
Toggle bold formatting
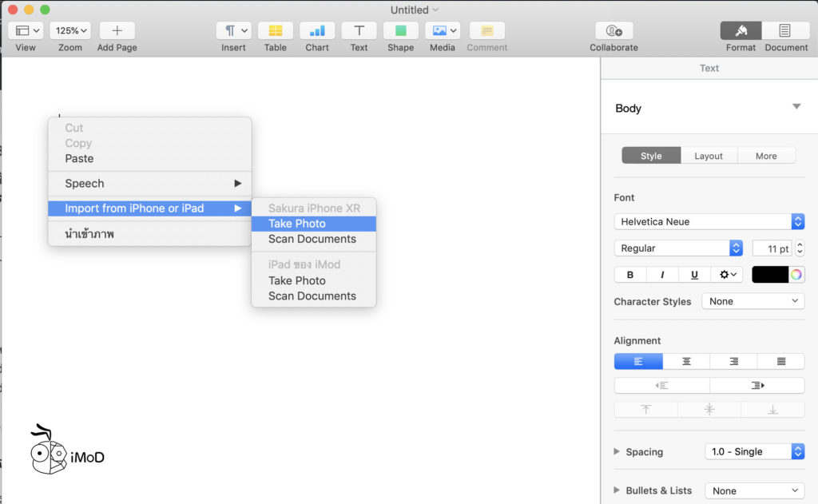(629, 274)
